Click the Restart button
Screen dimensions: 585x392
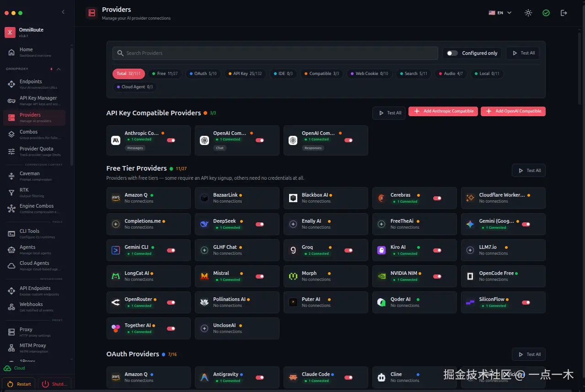click(19, 384)
